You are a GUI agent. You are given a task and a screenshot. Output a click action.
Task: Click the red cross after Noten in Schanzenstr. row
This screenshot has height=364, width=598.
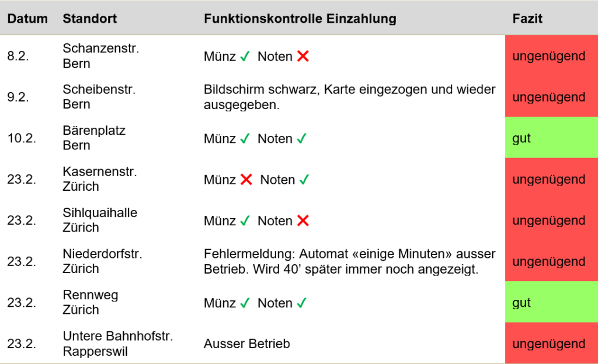point(303,57)
